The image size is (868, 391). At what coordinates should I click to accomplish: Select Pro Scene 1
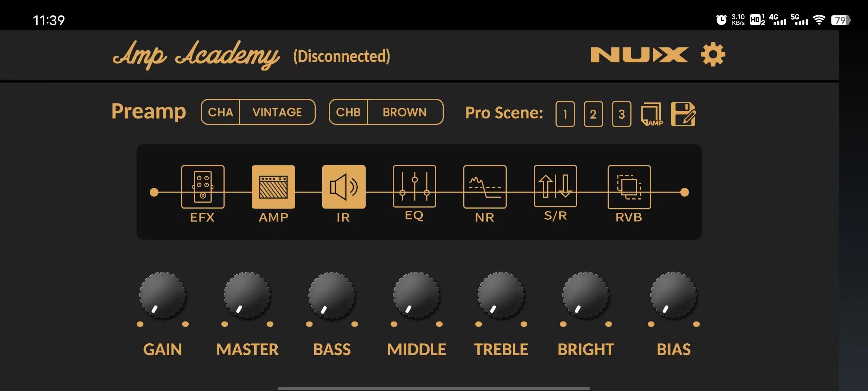click(565, 114)
